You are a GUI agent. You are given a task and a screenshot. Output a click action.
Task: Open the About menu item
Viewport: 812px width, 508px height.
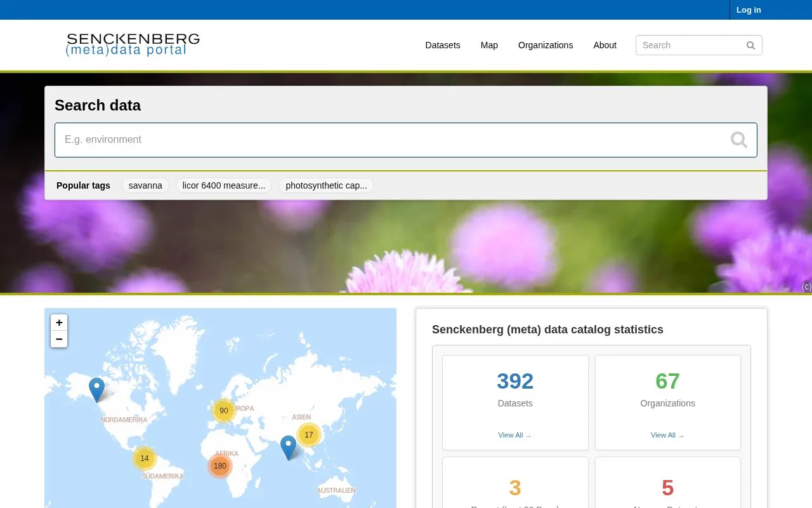coord(605,45)
